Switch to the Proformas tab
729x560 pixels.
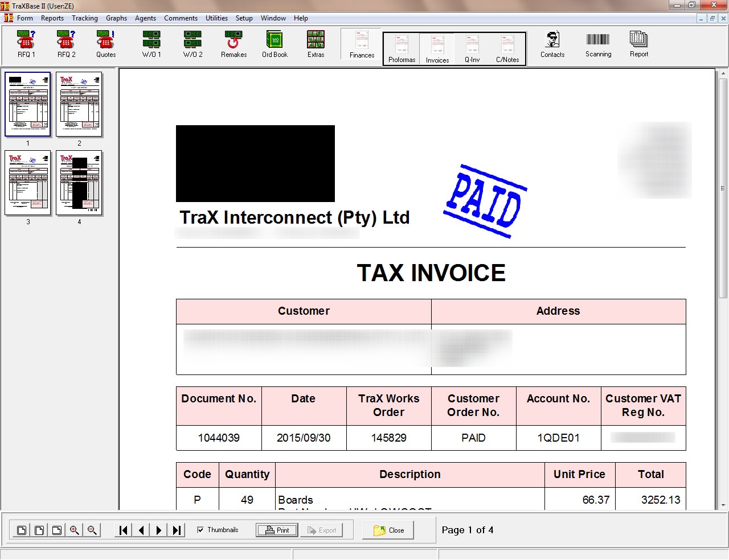pyautogui.click(x=402, y=49)
